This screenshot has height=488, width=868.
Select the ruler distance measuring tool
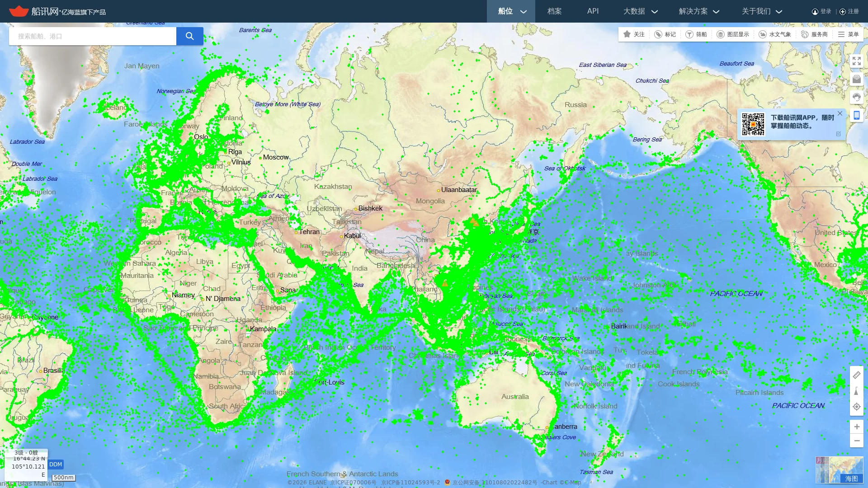click(x=856, y=375)
